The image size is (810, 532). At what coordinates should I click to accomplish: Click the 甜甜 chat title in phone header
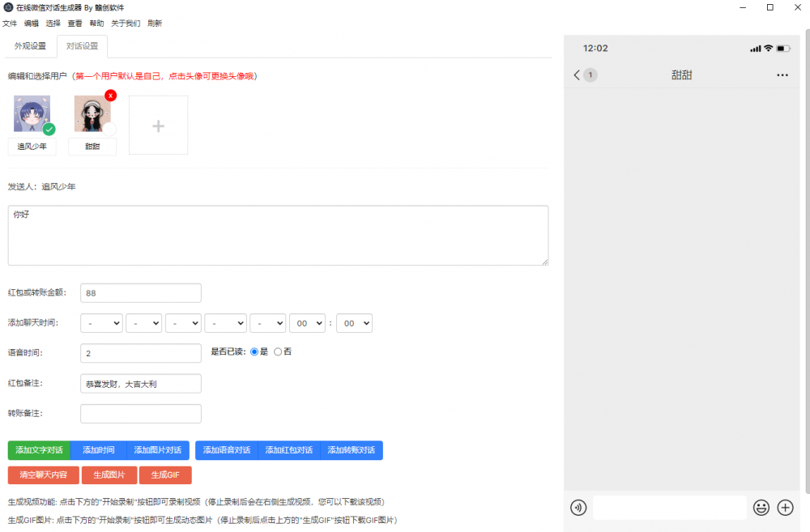pos(681,75)
